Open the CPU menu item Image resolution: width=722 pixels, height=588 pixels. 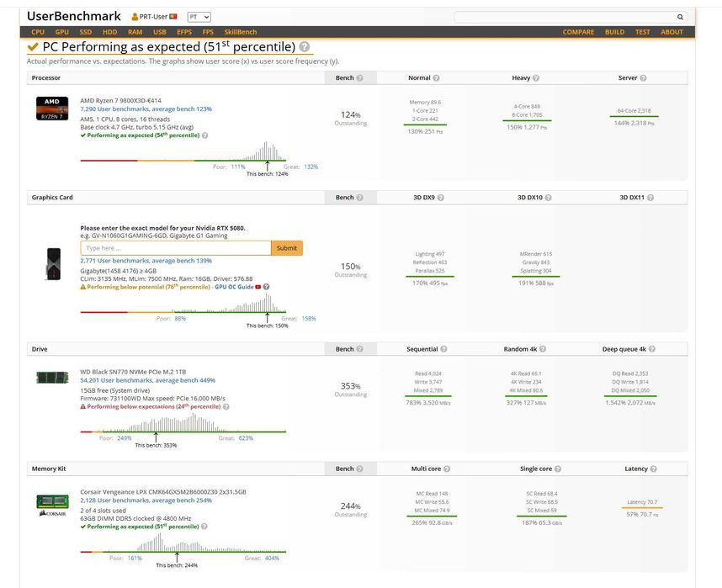(x=38, y=32)
